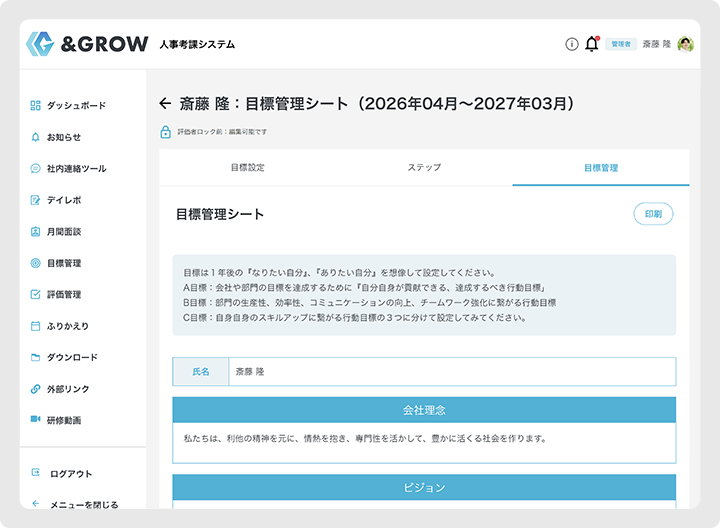This screenshot has height=528, width=720.
Task: Click the arrow beside メニューを閉じる
Action: coord(35,503)
